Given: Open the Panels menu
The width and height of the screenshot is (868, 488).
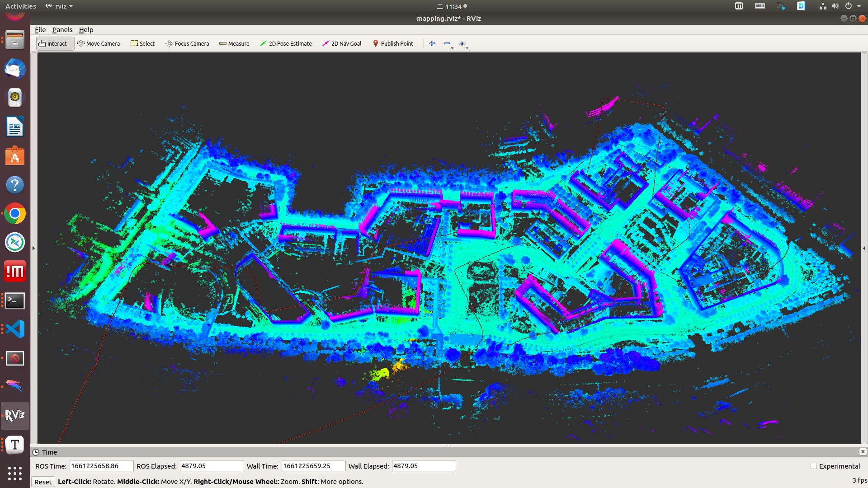Looking at the screenshot, I should pyautogui.click(x=62, y=30).
